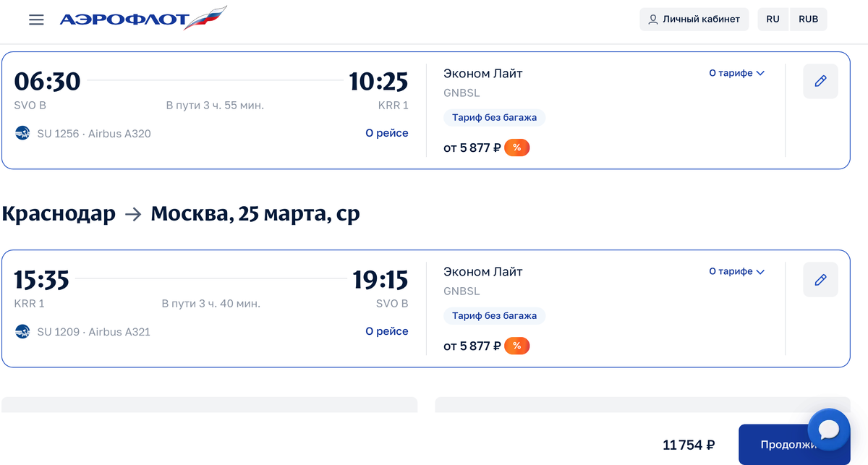Select the 15:35 Krasnodar departure card
Screen dimensions: 868x465
[217, 289]
